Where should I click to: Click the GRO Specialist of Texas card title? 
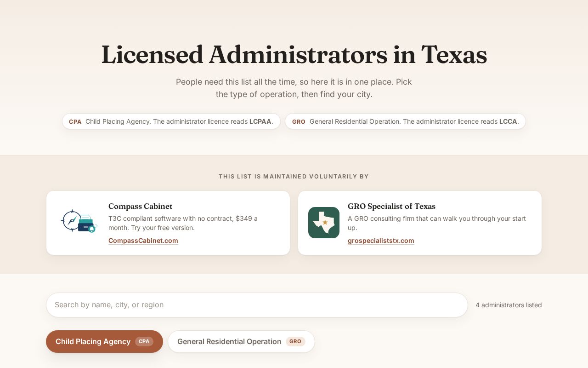tap(391, 206)
